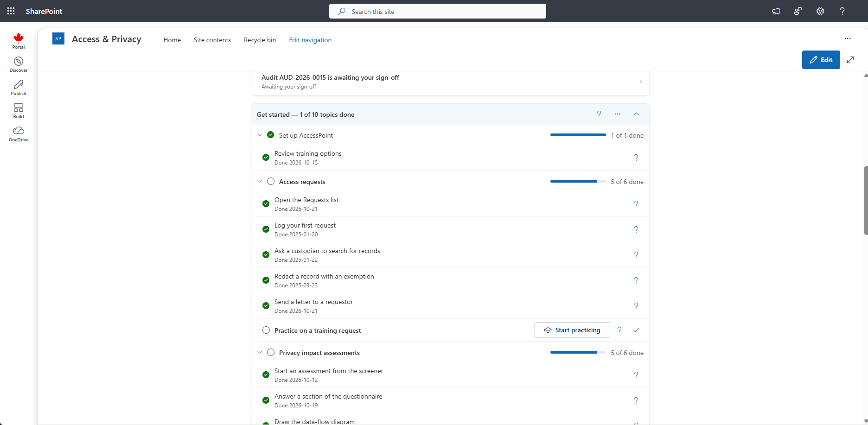Show help for Log your first request
Viewport: 868px width, 425px height.
coord(636,229)
